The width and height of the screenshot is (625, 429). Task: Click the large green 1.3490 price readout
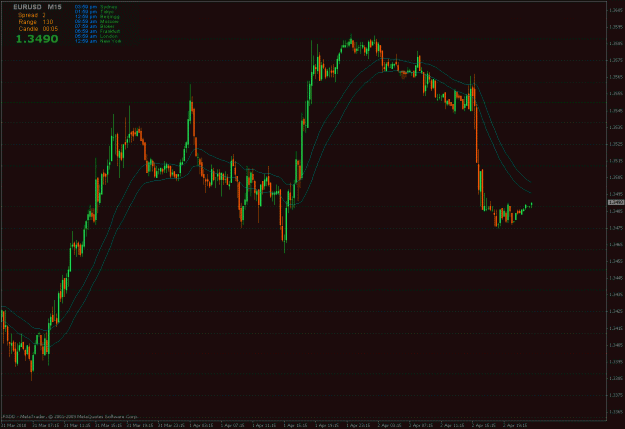pos(37,39)
